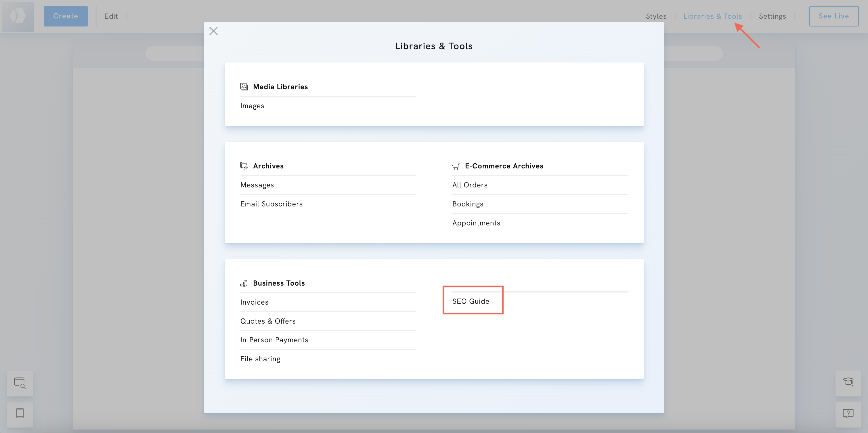Open the Images library
Image resolution: width=868 pixels, height=433 pixels.
pos(252,106)
